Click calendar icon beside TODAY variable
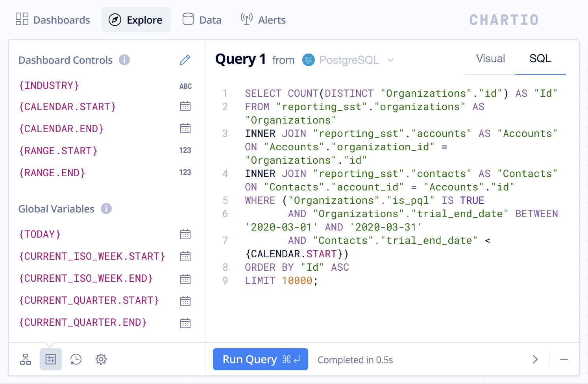This screenshot has height=384, width=588. pos(185,234)
